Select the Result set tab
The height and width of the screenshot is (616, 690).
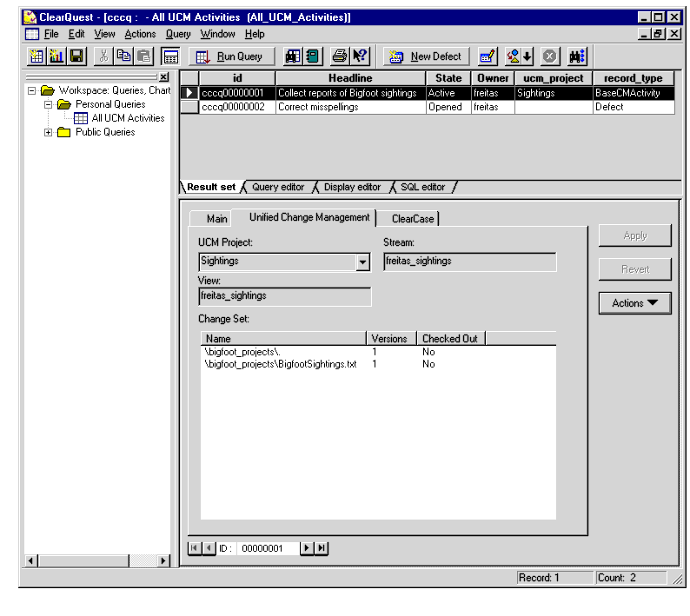pos(211,187)
